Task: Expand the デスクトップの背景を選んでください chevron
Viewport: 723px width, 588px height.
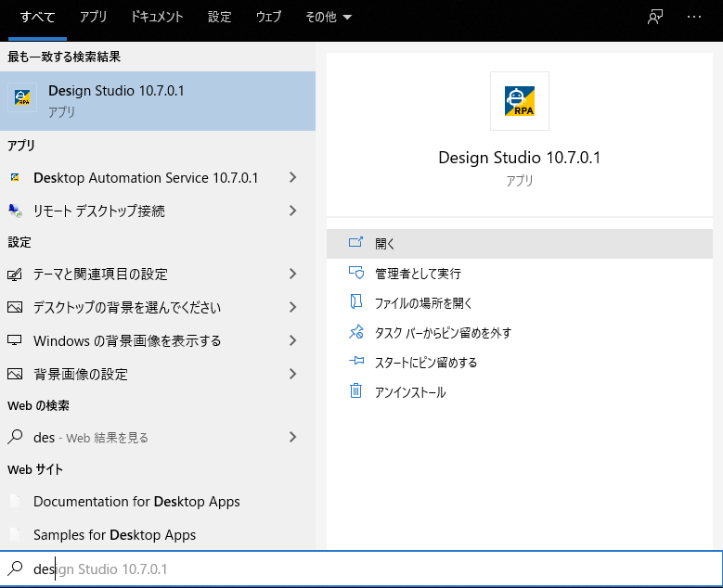Action: pyautogui.click(x=292, y=307)
